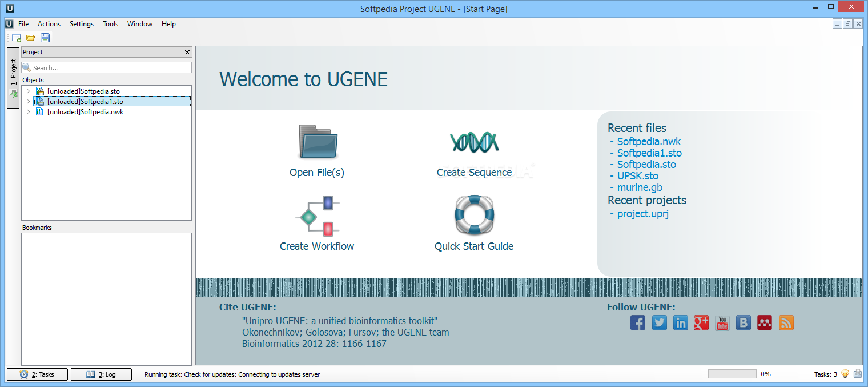Viewport: 868px width, 387px height.
Task: Expand the [unloaded]Softpedia1.sto tree node
Action: pos(28,102)
